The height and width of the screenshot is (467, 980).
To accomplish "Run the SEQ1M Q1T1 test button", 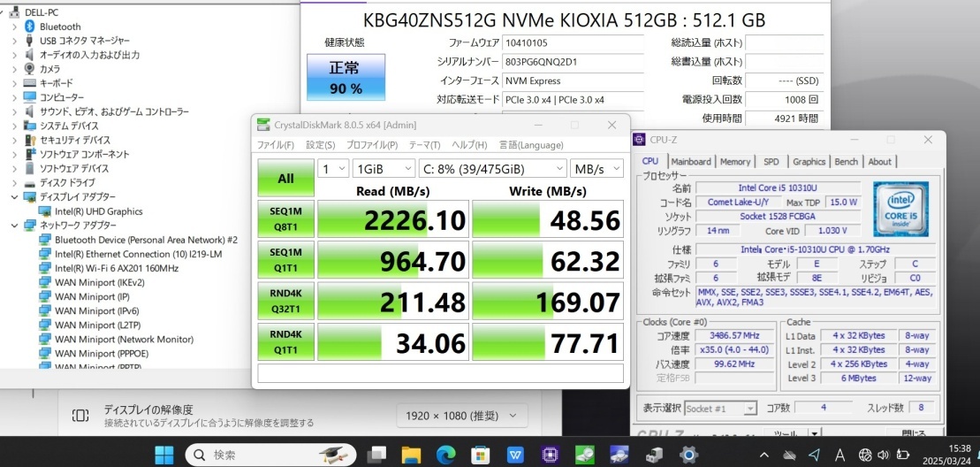I will pos(285,259).
